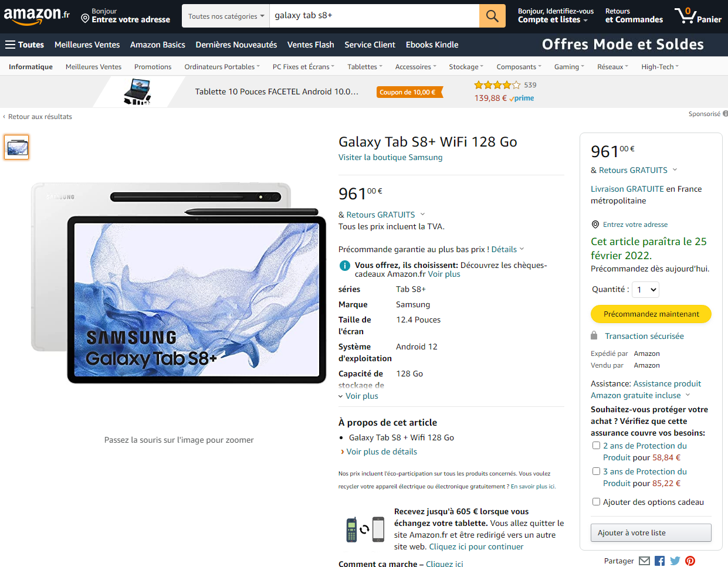
Task: Expand the Gaming submenu
Action: 569,67
